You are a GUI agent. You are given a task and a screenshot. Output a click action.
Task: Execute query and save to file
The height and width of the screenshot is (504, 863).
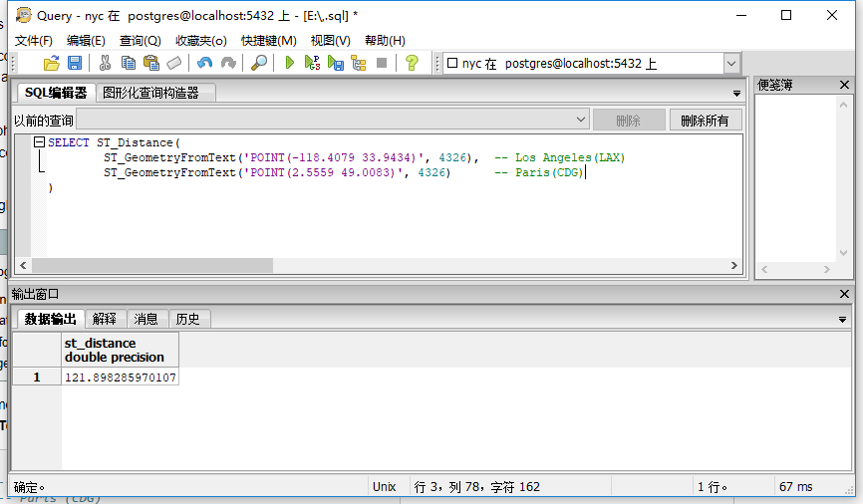(335, 64)
